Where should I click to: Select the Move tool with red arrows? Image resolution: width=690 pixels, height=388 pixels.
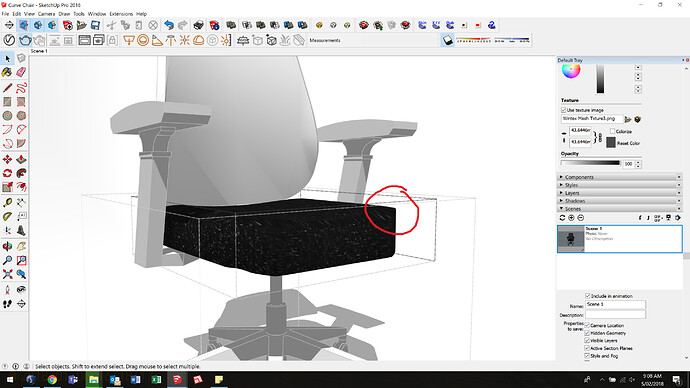click(x=7, y=159)
